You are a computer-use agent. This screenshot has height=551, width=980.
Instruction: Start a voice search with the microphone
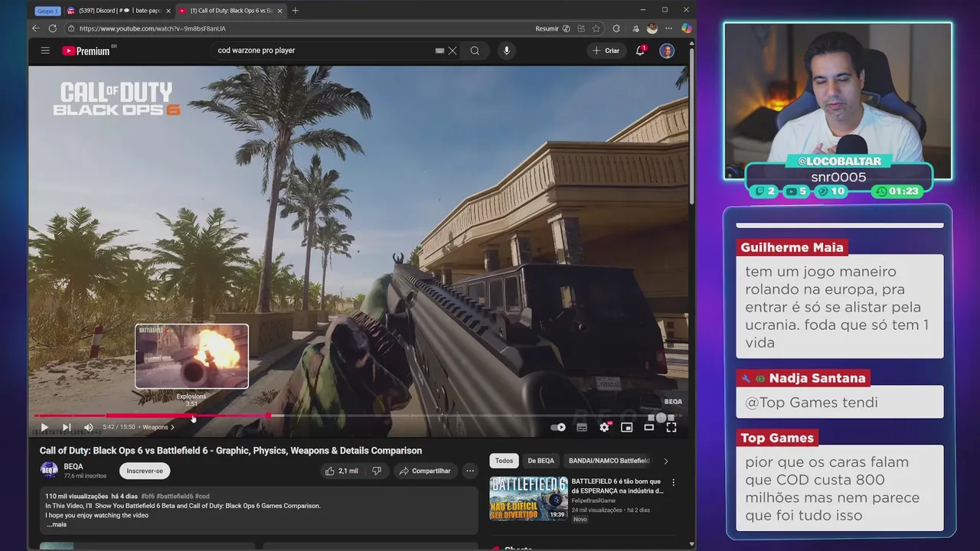coord(506,51)
